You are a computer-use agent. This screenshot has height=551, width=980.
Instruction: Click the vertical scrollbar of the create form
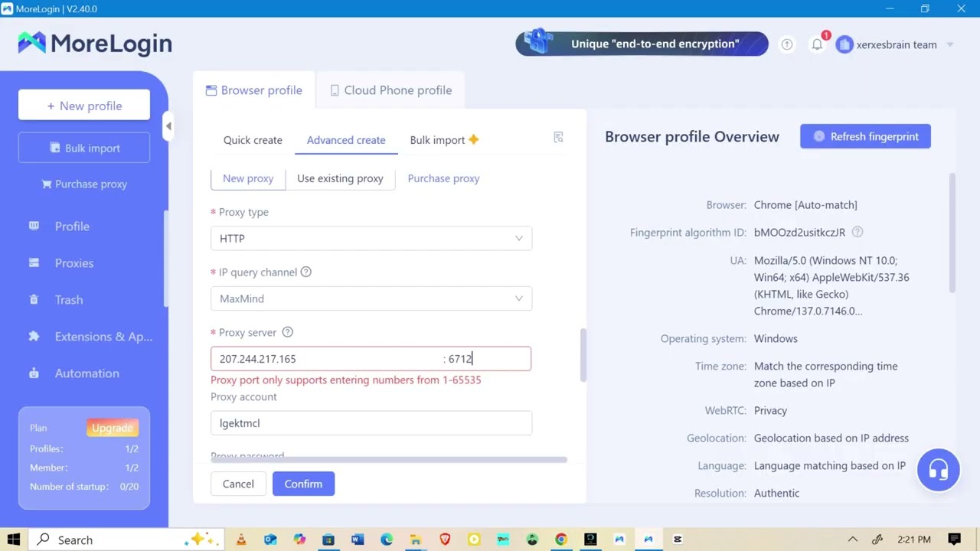click(583, 354)
